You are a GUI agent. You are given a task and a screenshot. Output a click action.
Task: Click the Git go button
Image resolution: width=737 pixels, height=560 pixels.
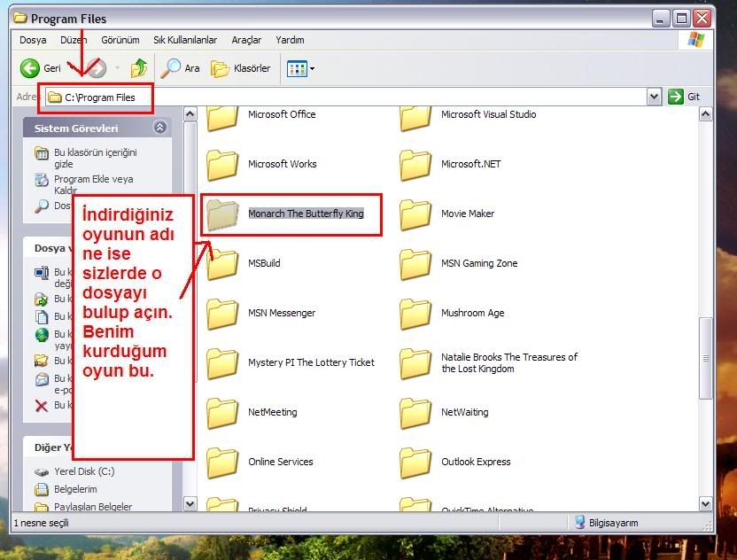[684, 97]
